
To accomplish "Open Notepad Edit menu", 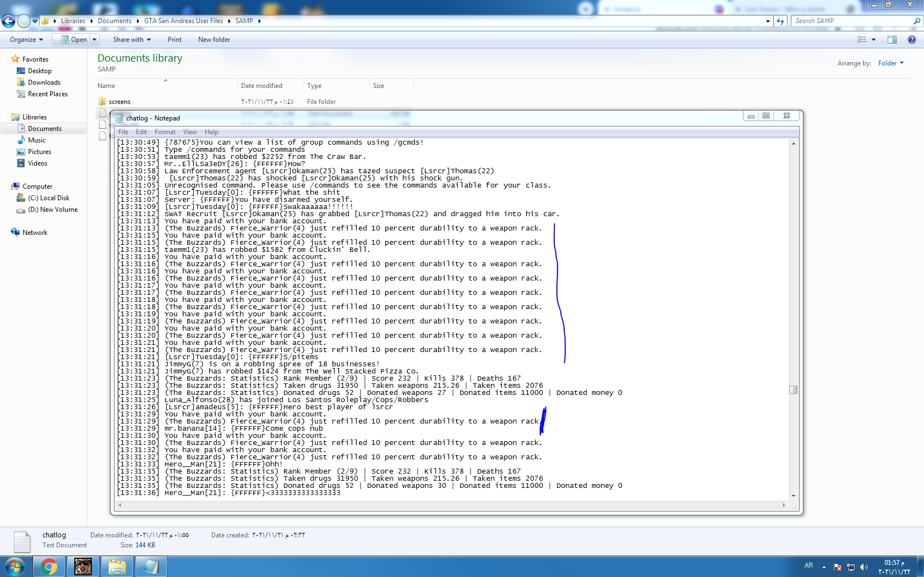I will click(x=141, y=132).
